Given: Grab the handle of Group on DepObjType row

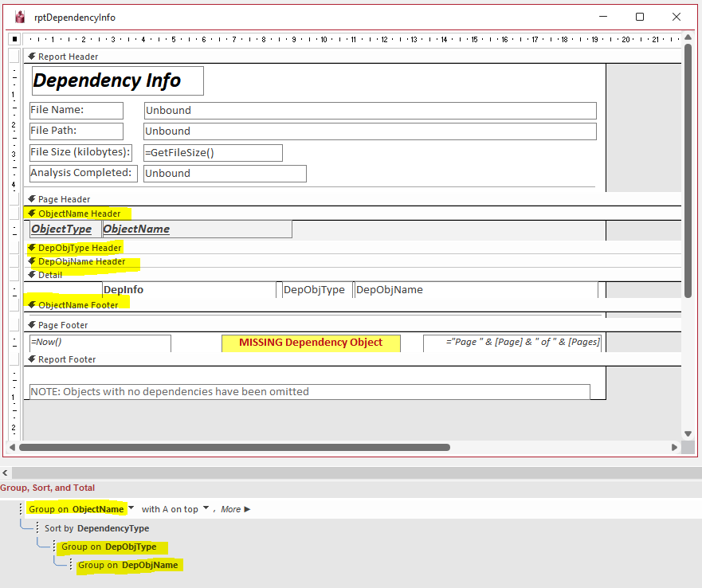Looking at the screenshot, I should [x=54, y=547].
